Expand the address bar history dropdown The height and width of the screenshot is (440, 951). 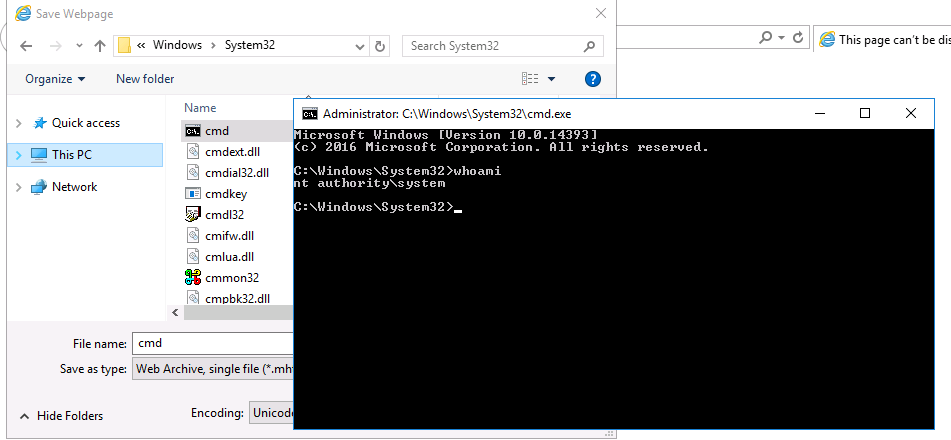point(360,46)
